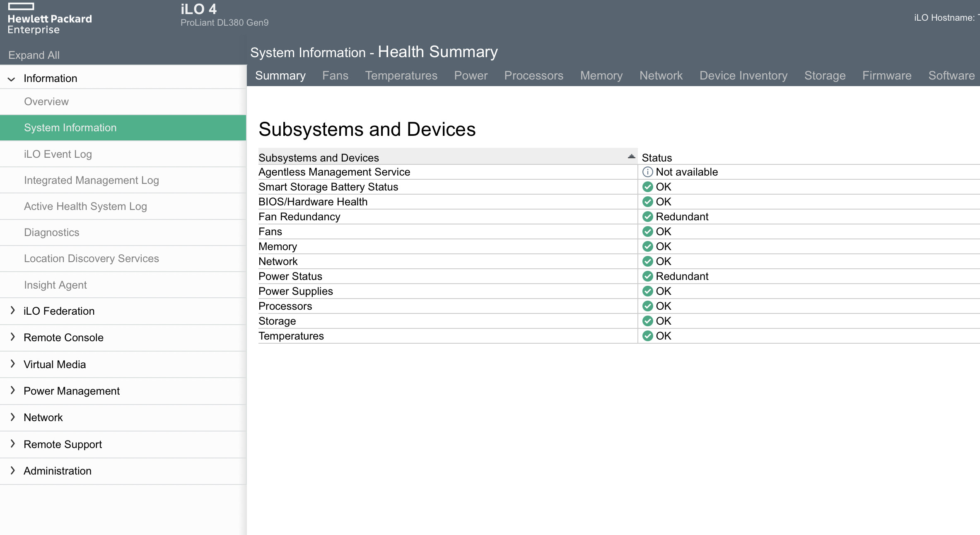Click the Status column header

pyautogui.click(x=657, y=158)
